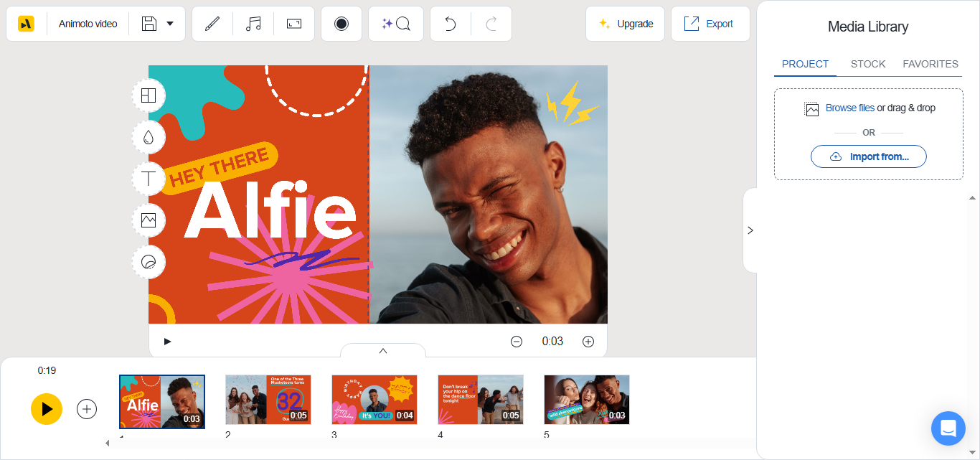The height and width of the screenshot is (460, 980).
Task: Select timeline block 5 thumbnail
Action: point(587,400)
